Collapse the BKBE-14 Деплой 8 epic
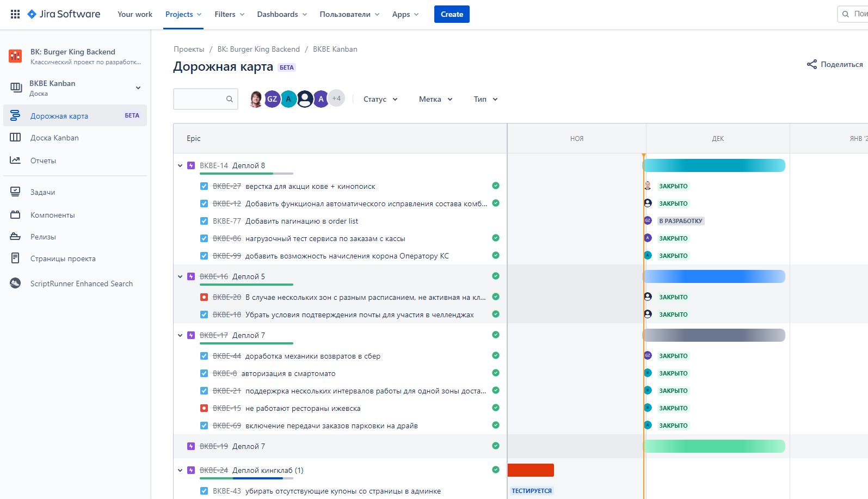This screenshot has width=868, height=499. pos(180,165)
